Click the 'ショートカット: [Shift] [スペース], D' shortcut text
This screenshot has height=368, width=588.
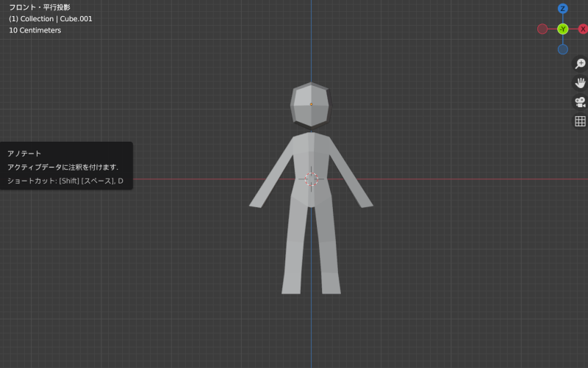pos(65,181)
